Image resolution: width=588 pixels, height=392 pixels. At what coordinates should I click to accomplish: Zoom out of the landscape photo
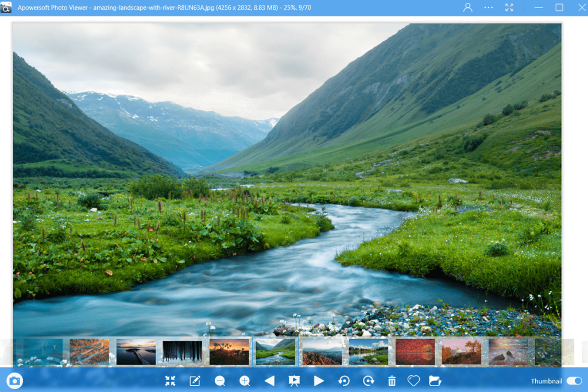pos(219,380)
